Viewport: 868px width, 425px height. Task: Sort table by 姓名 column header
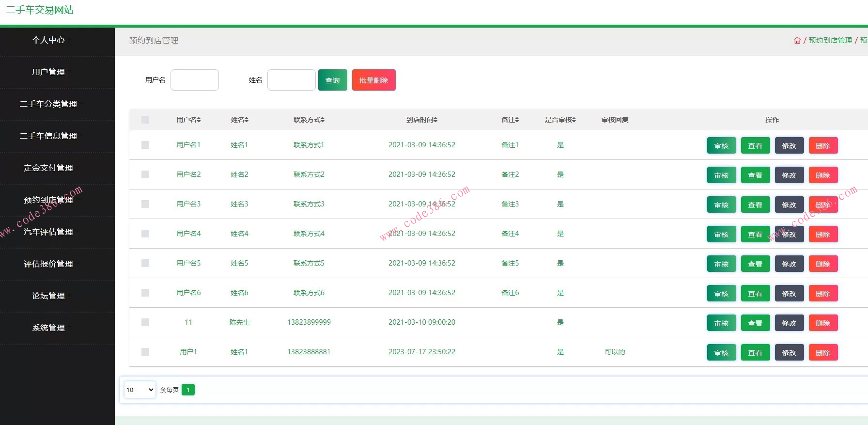click(x=239, y=120)
